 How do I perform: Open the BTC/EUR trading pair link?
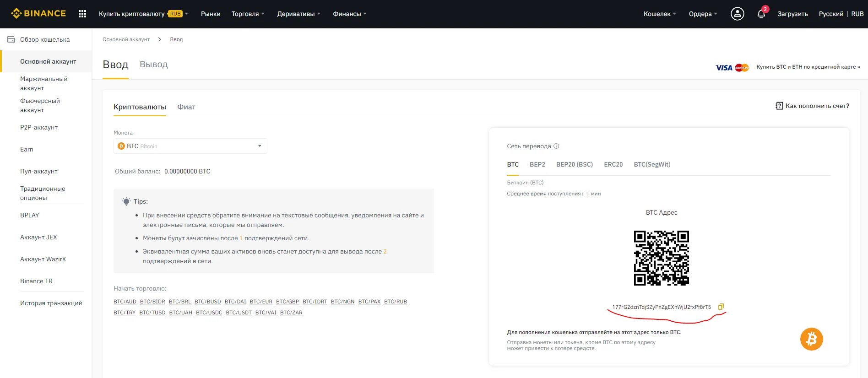click(x=261, y=302)
